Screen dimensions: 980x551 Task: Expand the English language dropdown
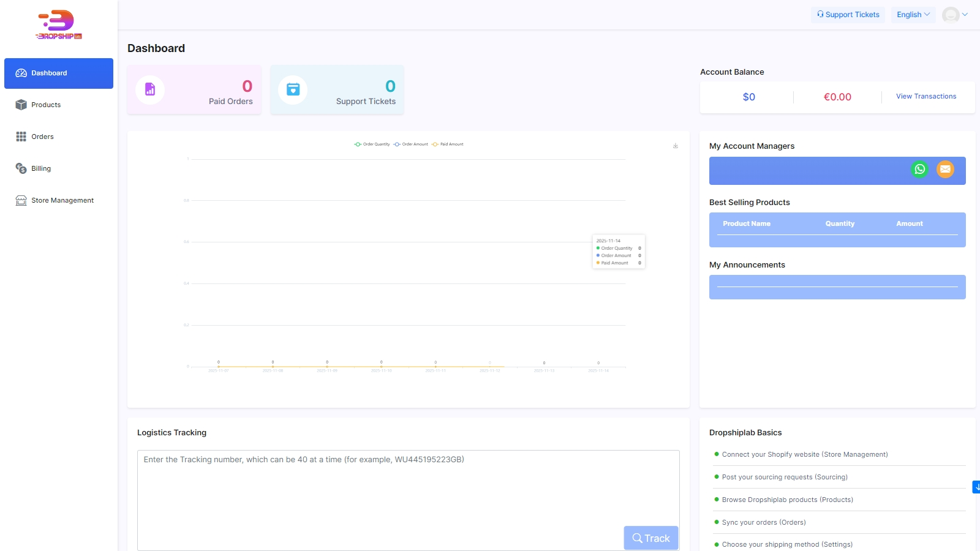tap(913, 15)
